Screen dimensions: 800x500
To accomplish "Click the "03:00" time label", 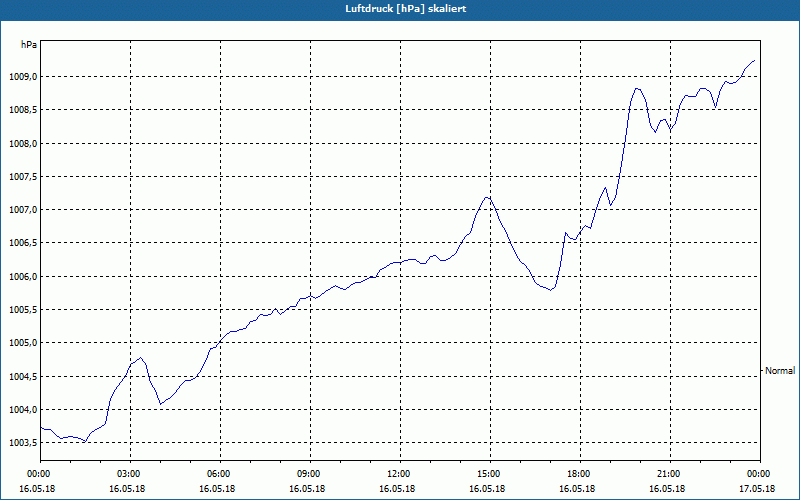I will (131, 474).
